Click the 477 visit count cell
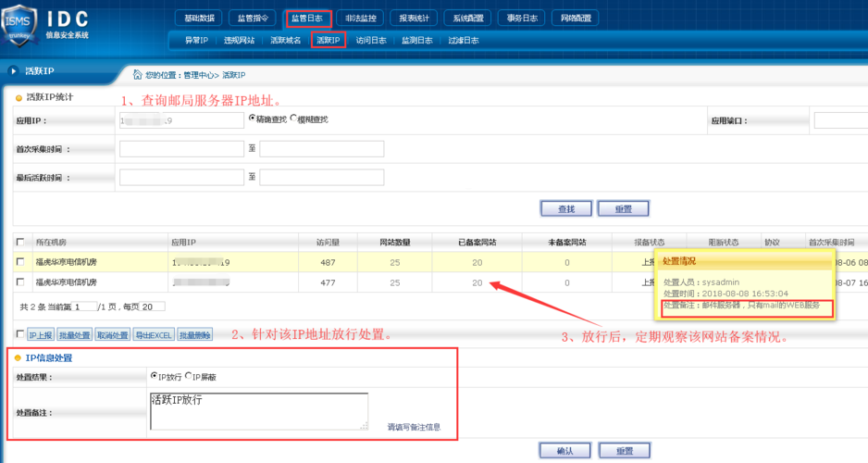 pos(328,282)
